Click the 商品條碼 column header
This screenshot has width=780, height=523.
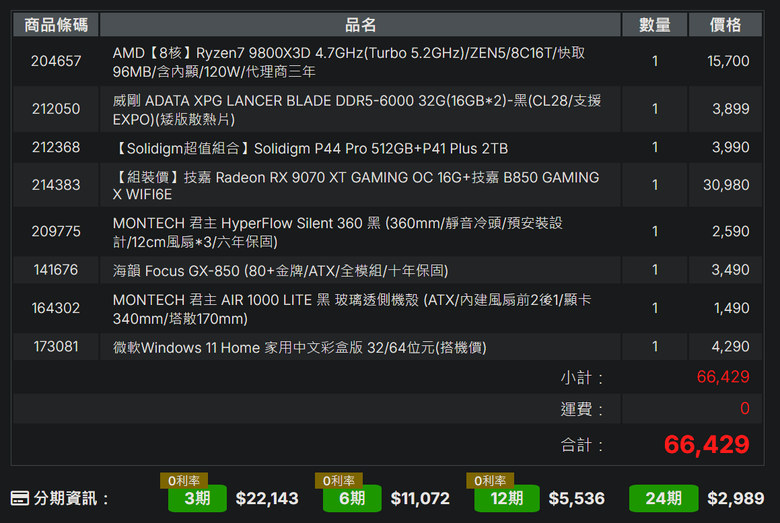(x=56, y=25)
